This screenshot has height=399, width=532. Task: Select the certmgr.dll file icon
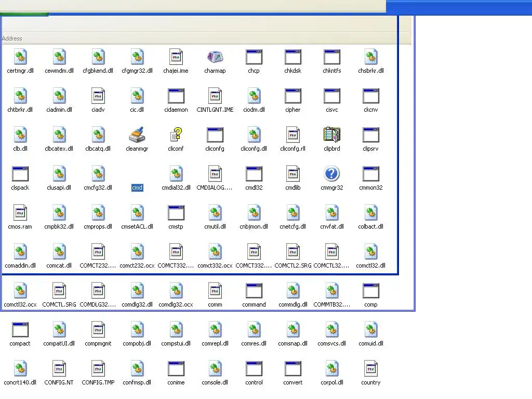coord(20,57)
